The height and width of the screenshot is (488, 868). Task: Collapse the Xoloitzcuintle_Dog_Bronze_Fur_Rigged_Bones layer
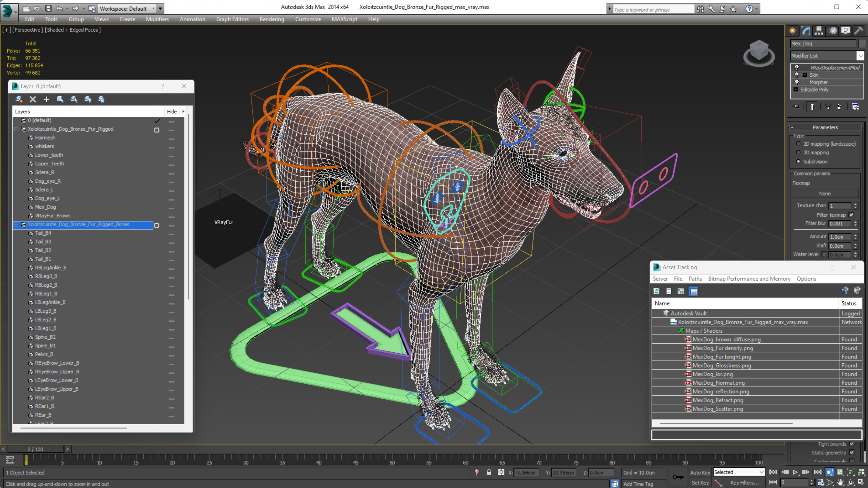(16, 224)
